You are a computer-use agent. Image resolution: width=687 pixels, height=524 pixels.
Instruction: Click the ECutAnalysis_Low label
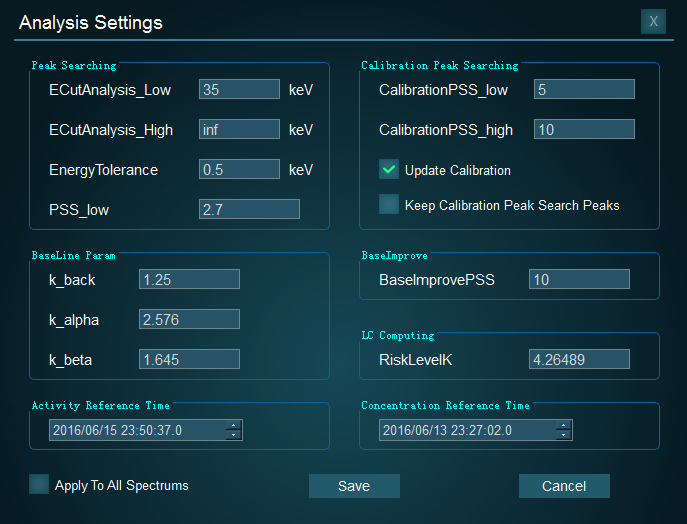pyautogui.click(x=110, y=90)
